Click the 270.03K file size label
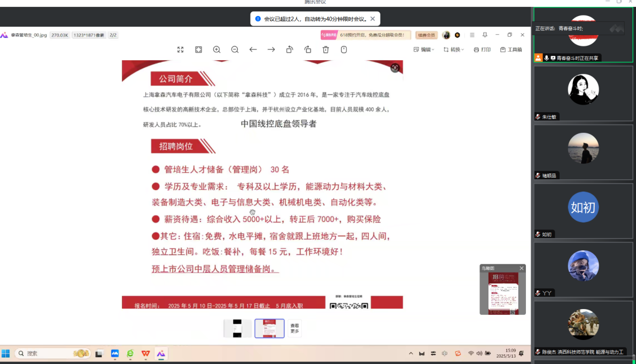 point(60,35)
